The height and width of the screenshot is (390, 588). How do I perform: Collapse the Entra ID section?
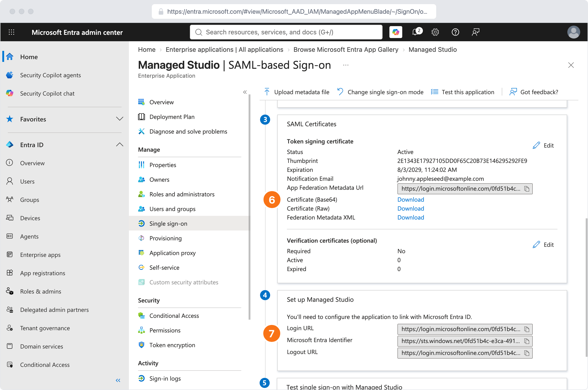[120, 145]
